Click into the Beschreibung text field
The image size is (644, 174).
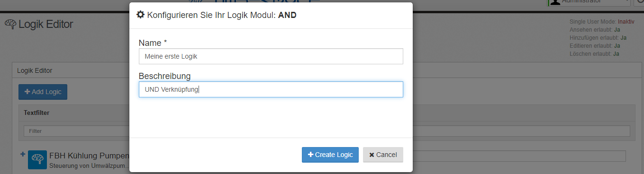pos(271,89)
